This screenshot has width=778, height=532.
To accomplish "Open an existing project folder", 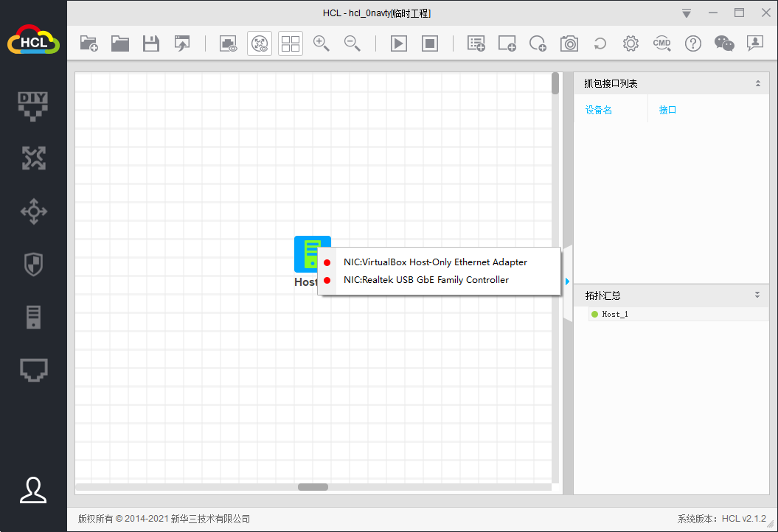I will tap(119, 43).
